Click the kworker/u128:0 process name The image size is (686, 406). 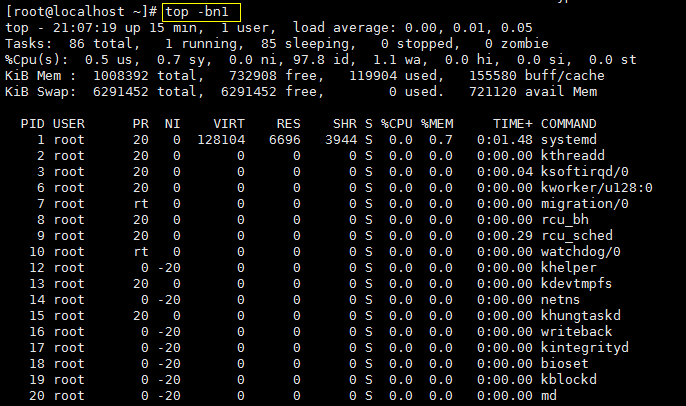coord(597,188)
